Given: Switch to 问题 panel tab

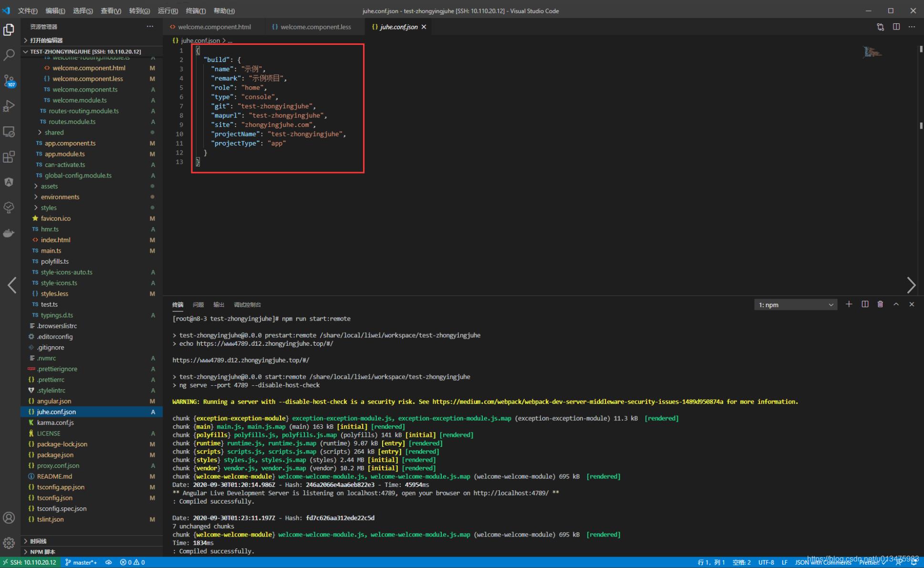Looking at the screenshot, I should [198, 305].
